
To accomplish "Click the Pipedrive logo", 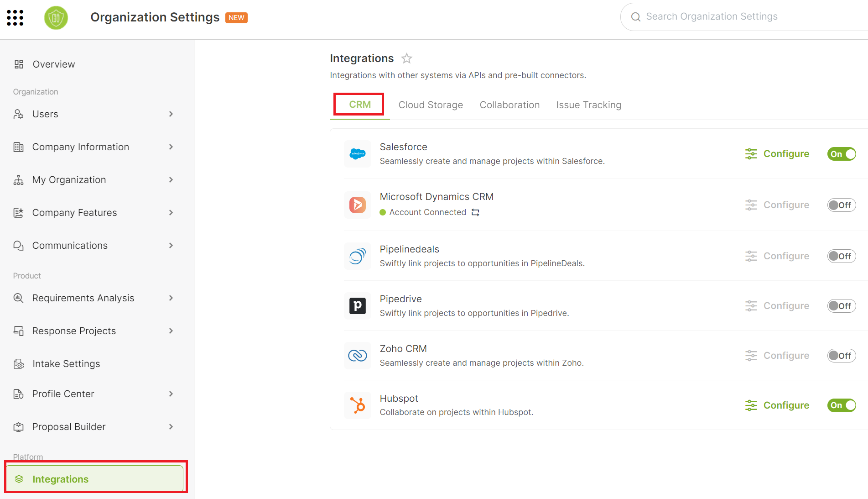I will click(x=358, y=306).
